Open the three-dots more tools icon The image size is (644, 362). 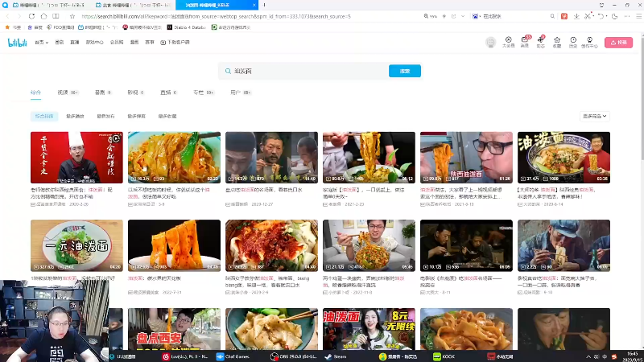coord(627,16)
